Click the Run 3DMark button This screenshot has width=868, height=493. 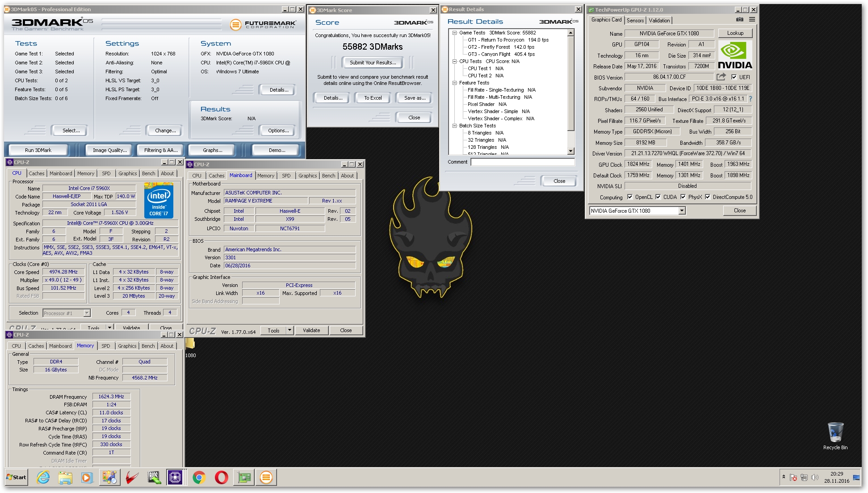pos(38,150)
